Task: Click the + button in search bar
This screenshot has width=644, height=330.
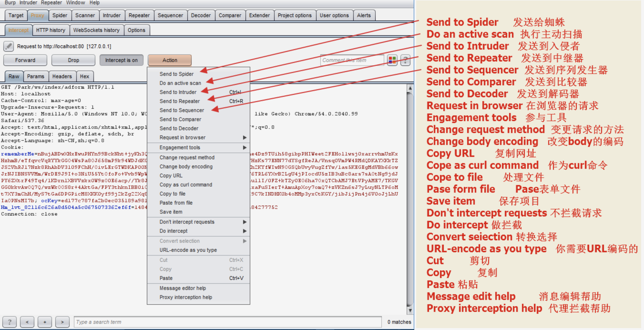Action: (45, 322)
